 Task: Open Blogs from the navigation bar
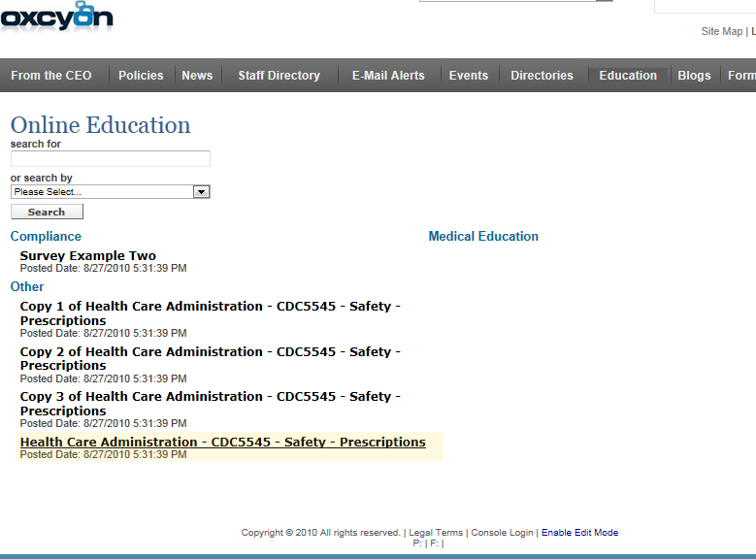694,76
